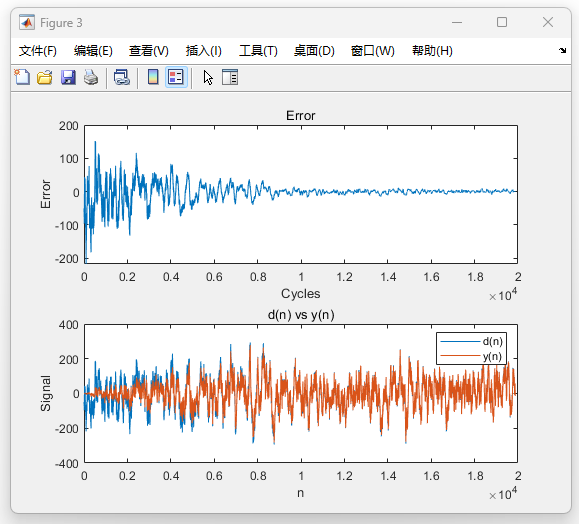Click the MATLAB logo in title bar
This screenshot has height=524, width=579.
[27, 23]
